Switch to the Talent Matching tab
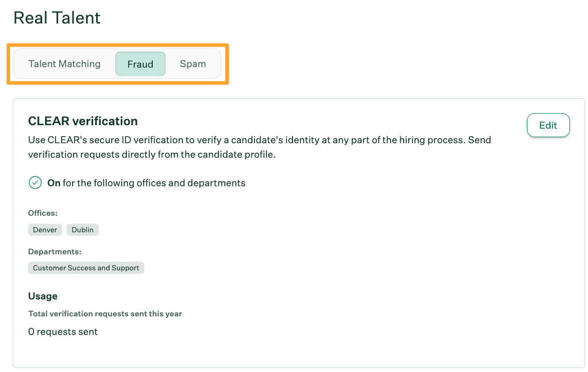The height and width of the screenshot is (372, 588). (x=65, y=64)
